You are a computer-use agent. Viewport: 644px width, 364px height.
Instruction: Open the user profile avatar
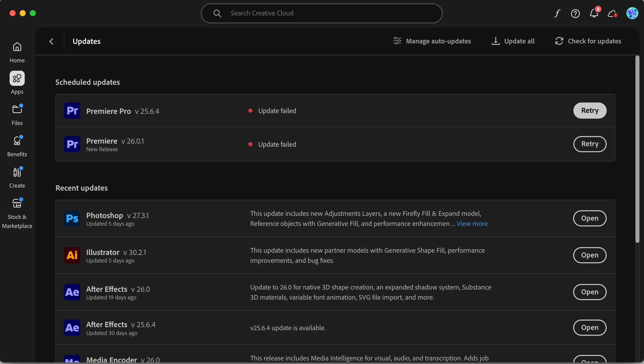click(632, 13)
